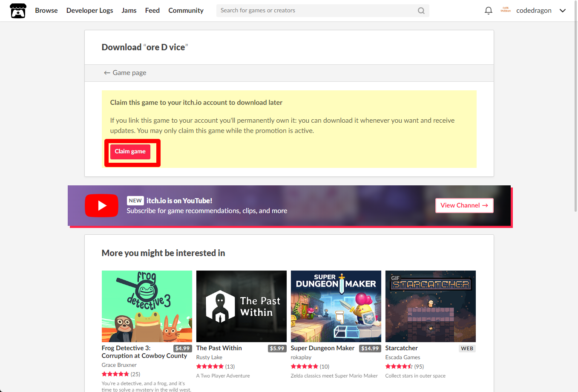578x392 pixels.
Task: Click 'A Two Player Adventure' description
Action: click(223, 376)
